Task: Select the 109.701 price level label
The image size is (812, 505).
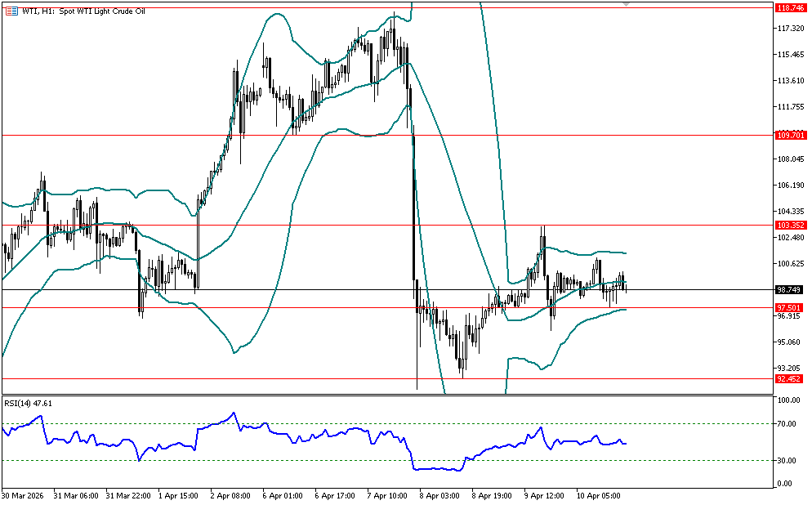Action: pyautogui.click(x=789, y=135)
